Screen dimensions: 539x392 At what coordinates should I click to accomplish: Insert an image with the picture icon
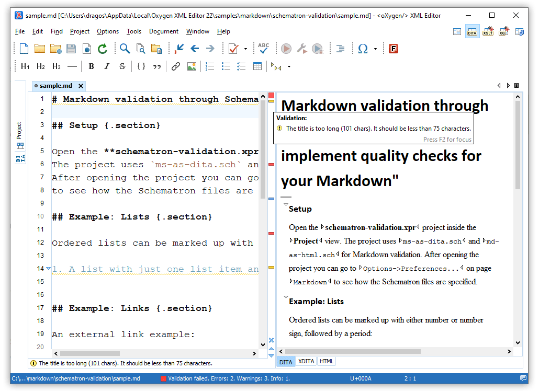click(192, 66)
